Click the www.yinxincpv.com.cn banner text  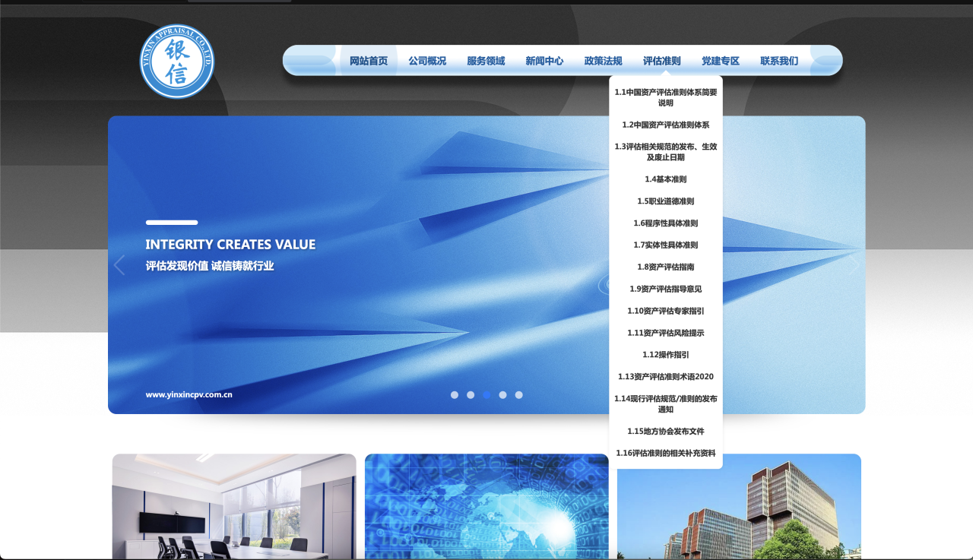point(189,395)
